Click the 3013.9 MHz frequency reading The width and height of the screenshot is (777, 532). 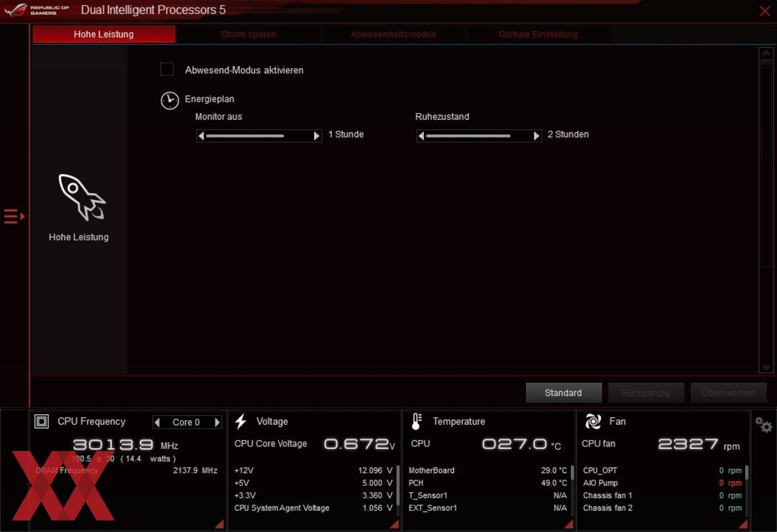point(126,445)
